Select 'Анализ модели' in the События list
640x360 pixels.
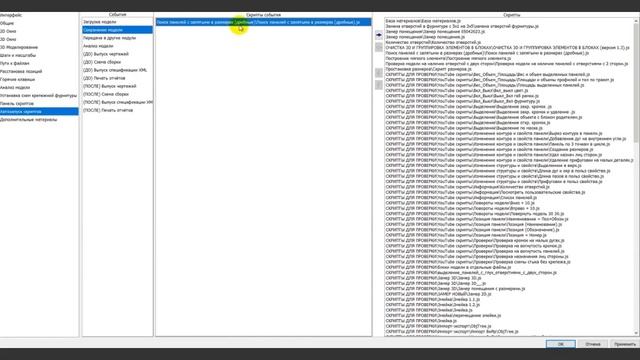98,46
